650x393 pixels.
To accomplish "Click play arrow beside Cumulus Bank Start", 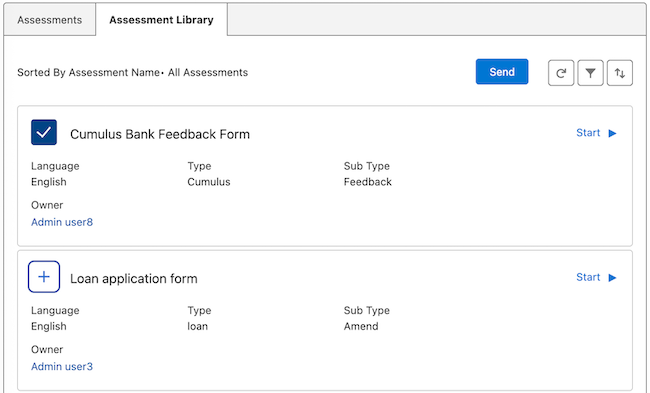I will coord(612,133).
